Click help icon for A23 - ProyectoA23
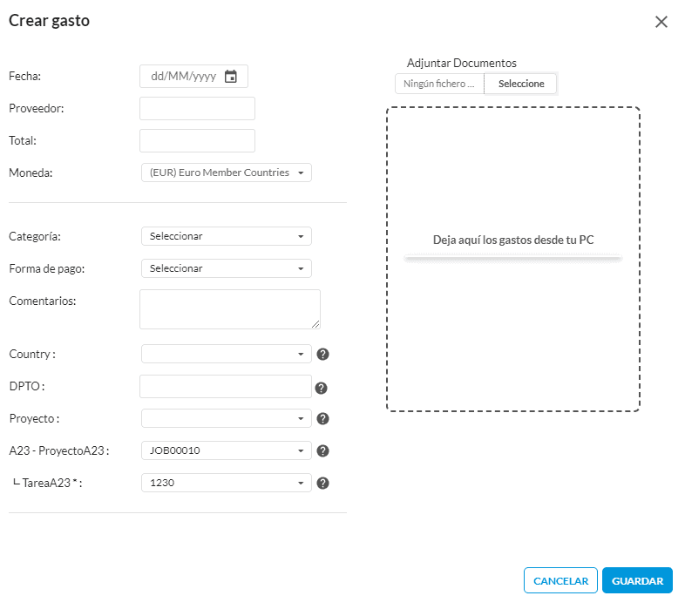This screenshot has width=685, height=616. (x=322, y=450)
